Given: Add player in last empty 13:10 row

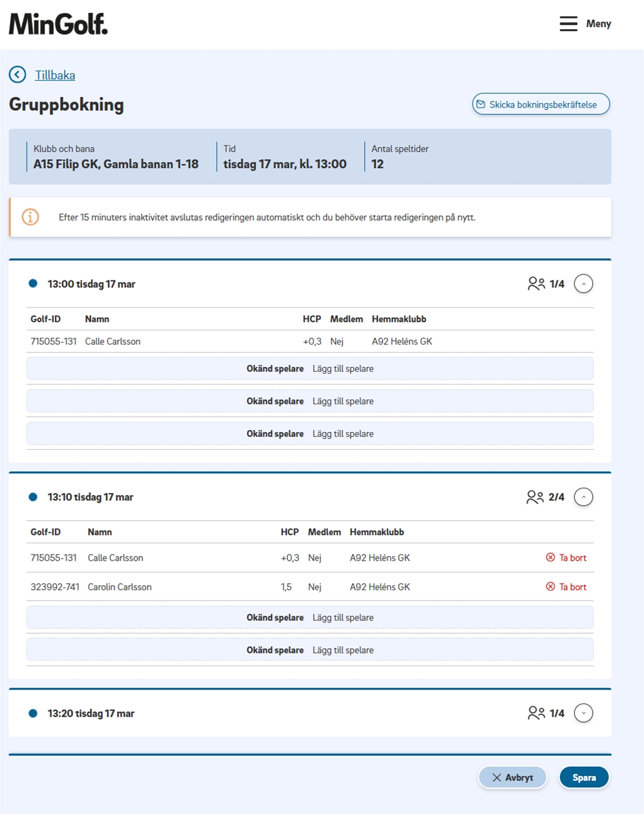Looking at the screenshot, I should 343,650.
